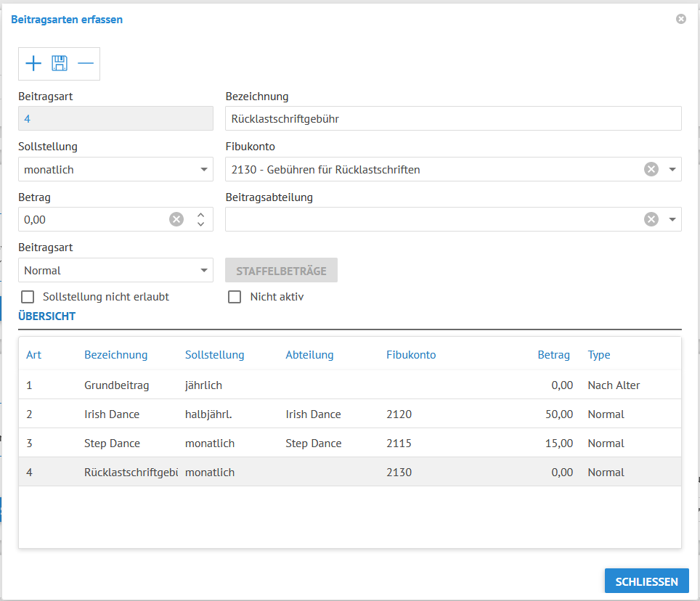Sort table by Sollstellung column header
This screenshot has height=601, width=700.
[215, 355]
